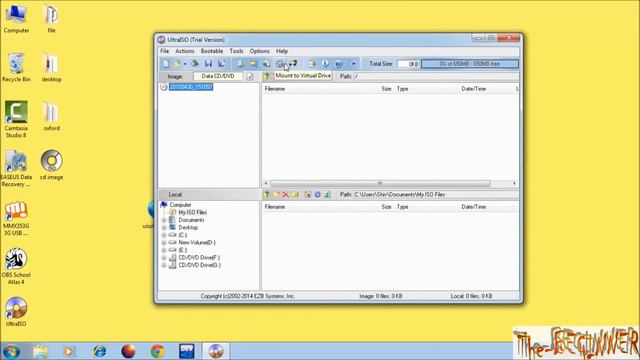Viewport: 640px width, 360px height.
Task: Sort local pane by Filename column
Action: point(275,207)
